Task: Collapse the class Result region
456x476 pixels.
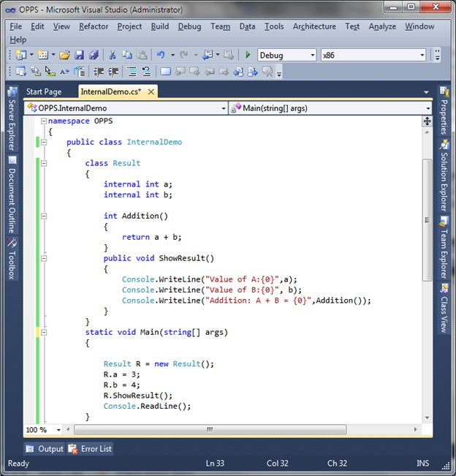Action: tap(44, 163)
